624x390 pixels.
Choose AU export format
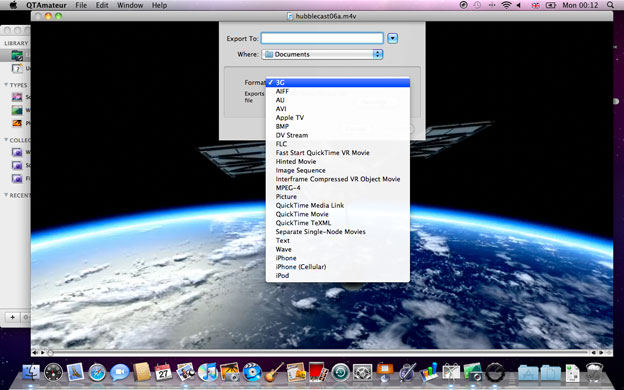338,100
